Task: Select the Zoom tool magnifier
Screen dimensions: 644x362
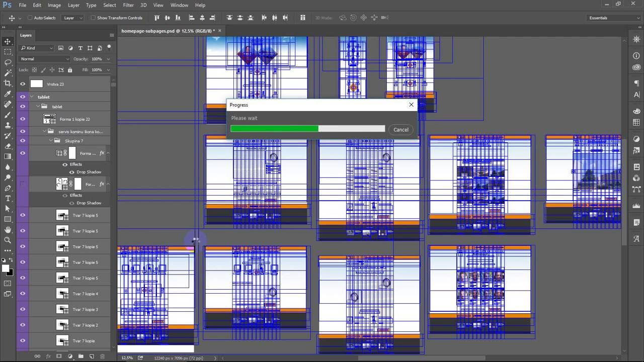Action: pos(8,240)
